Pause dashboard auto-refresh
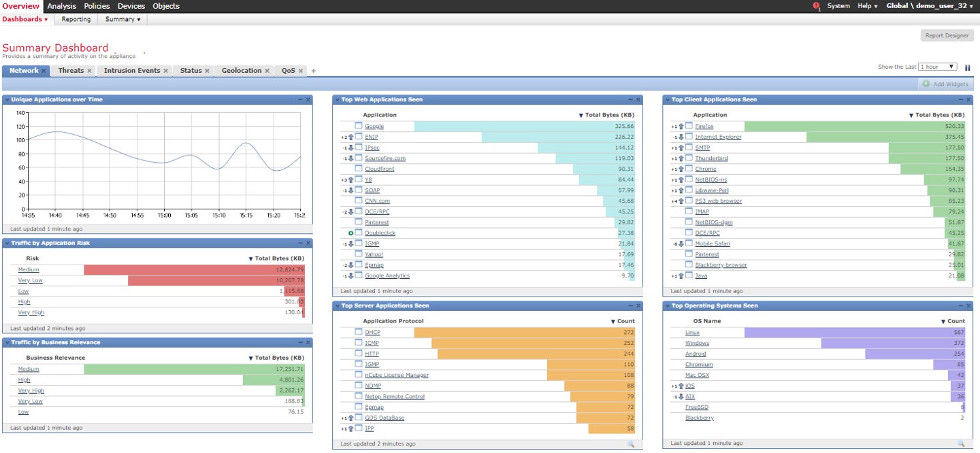 967,67
